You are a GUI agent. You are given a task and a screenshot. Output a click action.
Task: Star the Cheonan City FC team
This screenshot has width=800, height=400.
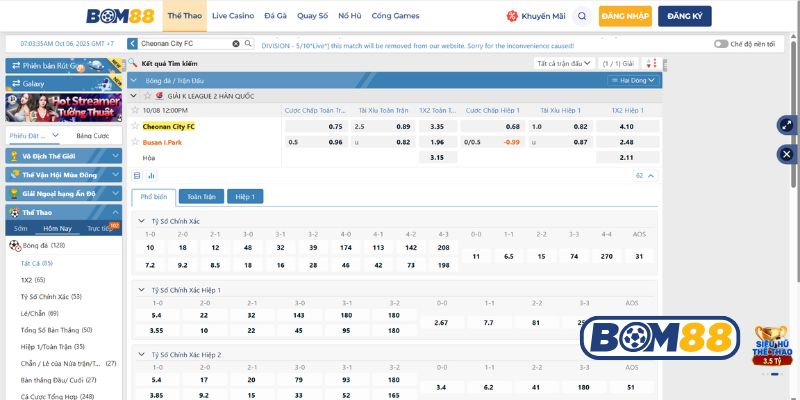point(135,126)
